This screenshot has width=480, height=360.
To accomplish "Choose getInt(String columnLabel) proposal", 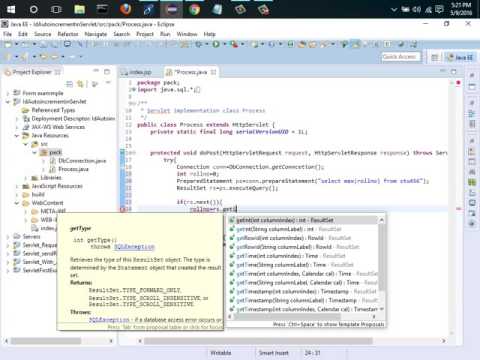I will tap(303, 229).
